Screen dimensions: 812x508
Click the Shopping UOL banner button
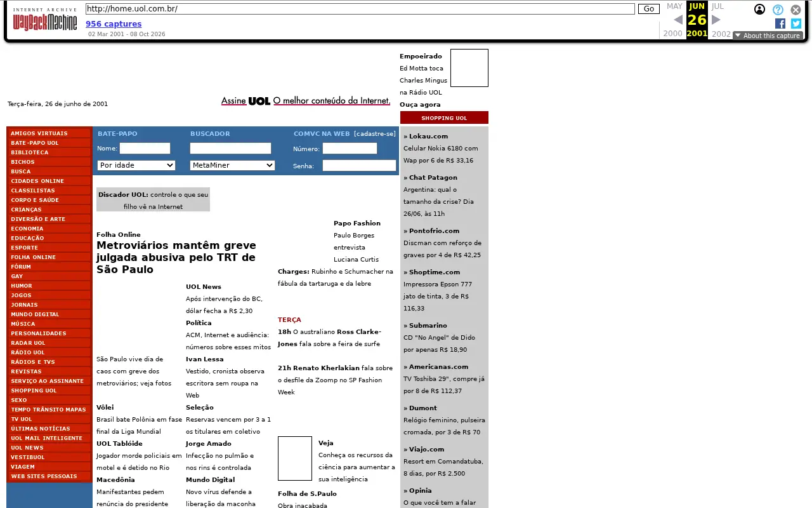[444, 117]
